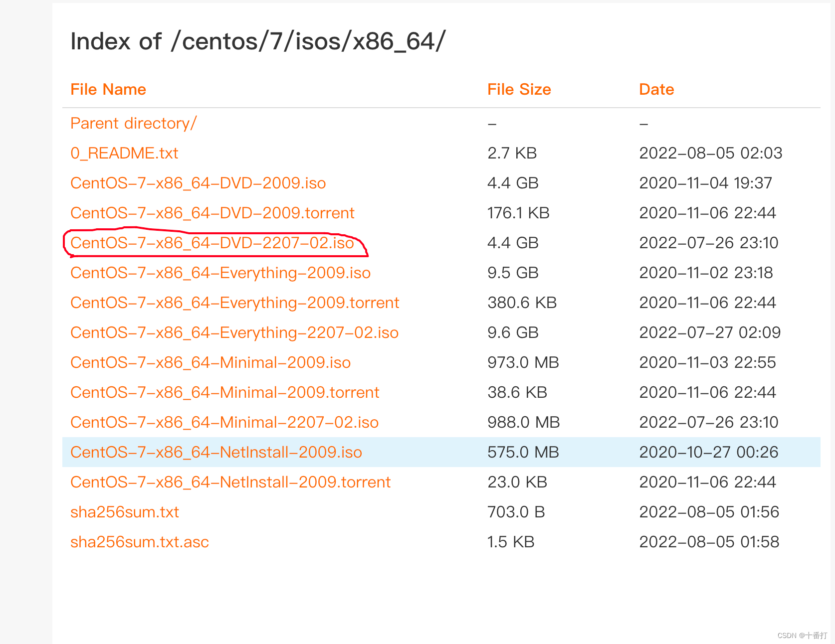Viewport: 835px width, 644px height.
Task: Select the 176.1 KB size cell
Action: 518,213
